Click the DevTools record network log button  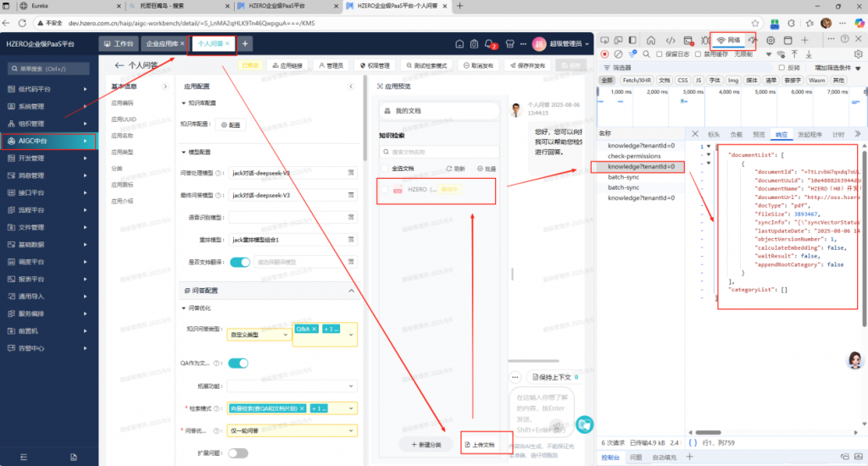[604, 54]
